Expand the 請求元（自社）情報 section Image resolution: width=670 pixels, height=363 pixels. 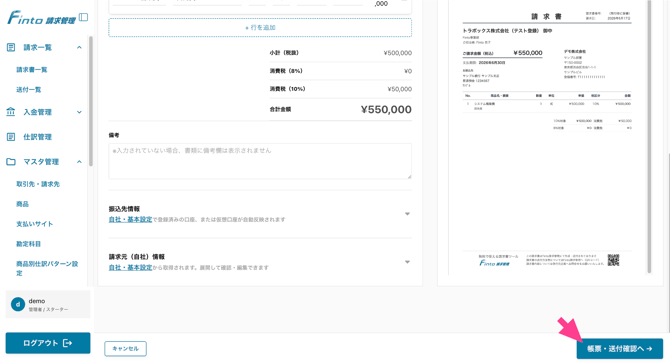click(407, 262)
